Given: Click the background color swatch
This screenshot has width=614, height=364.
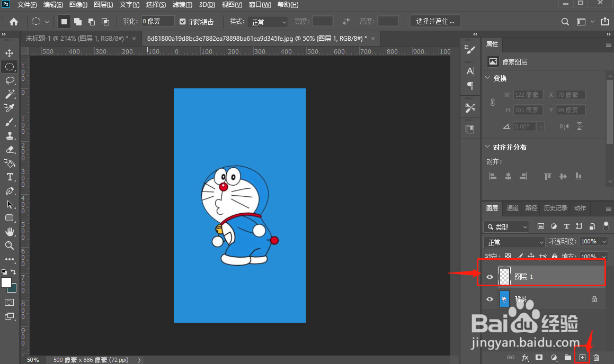Looking at the screenshot, I should coord(13,289).
